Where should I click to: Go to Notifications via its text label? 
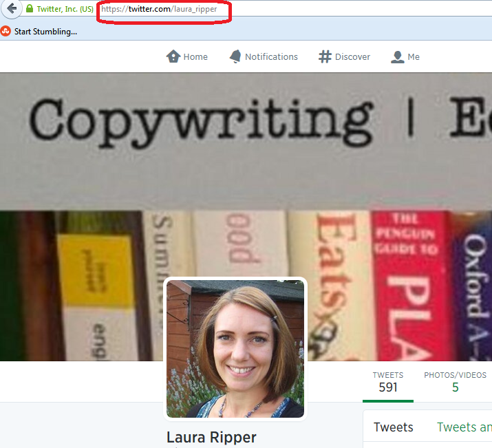point(271,56)
